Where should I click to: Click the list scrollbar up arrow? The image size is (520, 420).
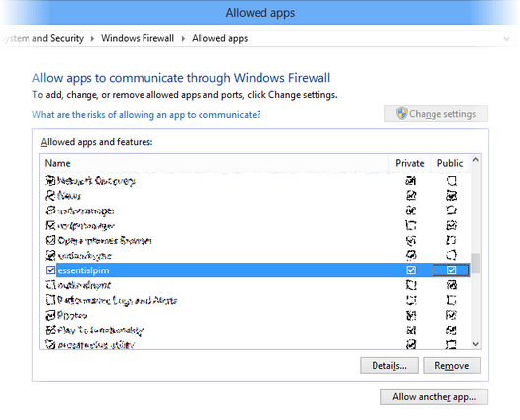pos(475,160)
